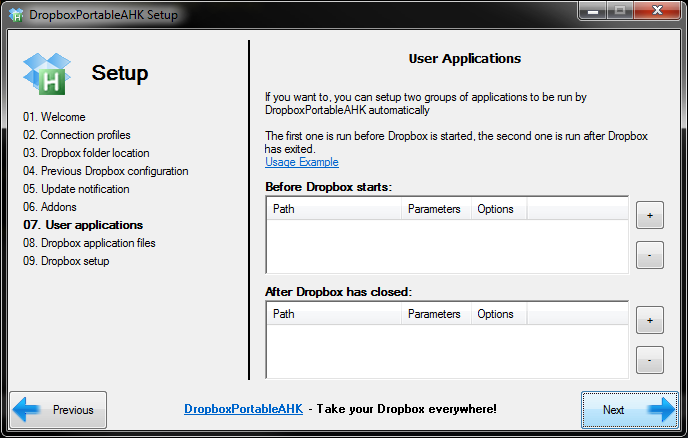
Task: Select step 06. Addons
Action: tap(50, 207)
